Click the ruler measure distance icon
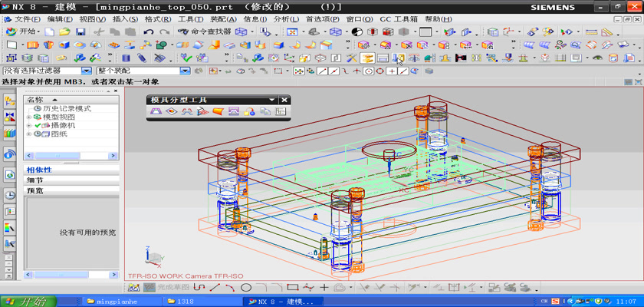This screenshot has height=307, width=644. 591,31
